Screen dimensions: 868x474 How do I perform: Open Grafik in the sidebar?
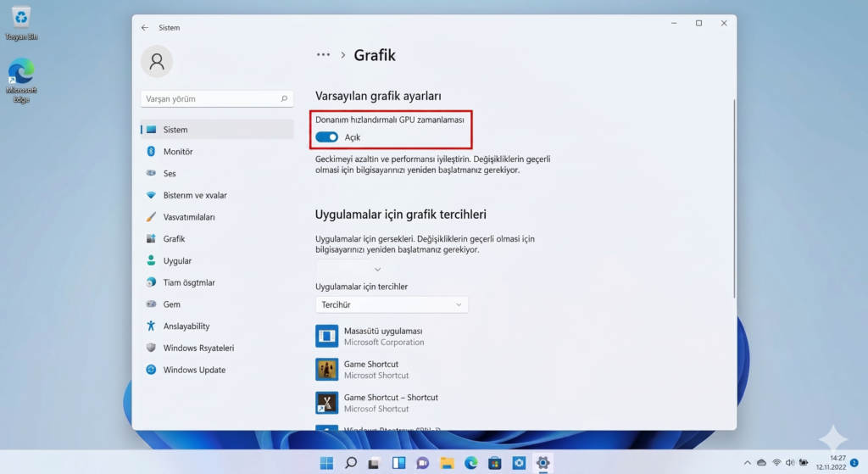(217, 238)
